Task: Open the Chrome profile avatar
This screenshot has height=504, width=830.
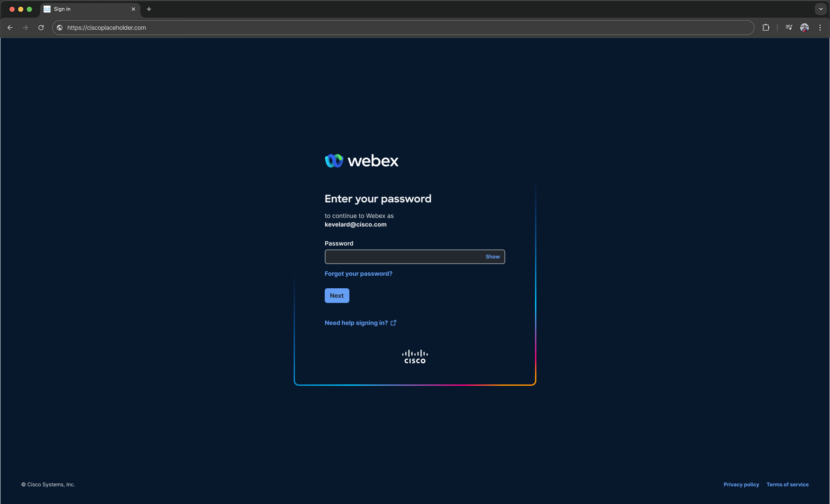Action: click(x=805, y=28)
